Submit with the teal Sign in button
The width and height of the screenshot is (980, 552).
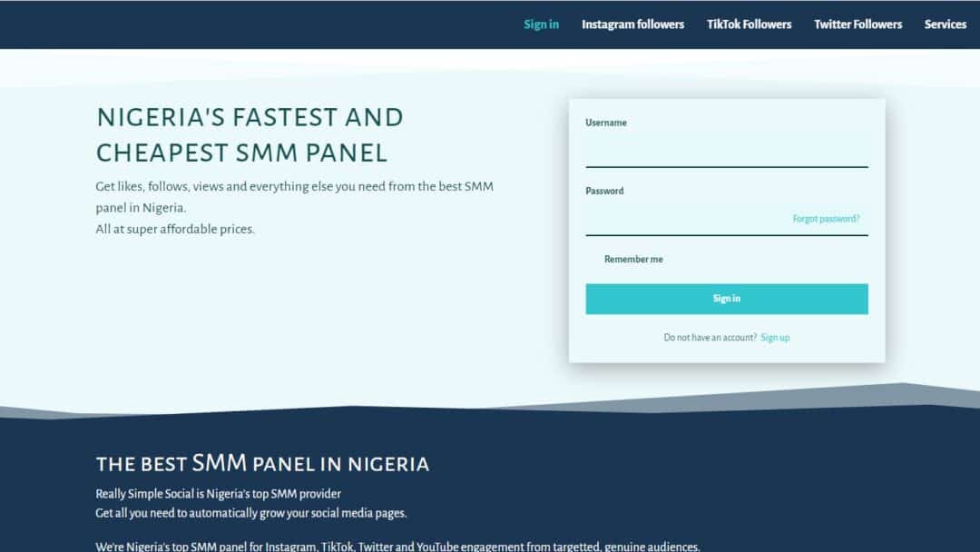726,299
